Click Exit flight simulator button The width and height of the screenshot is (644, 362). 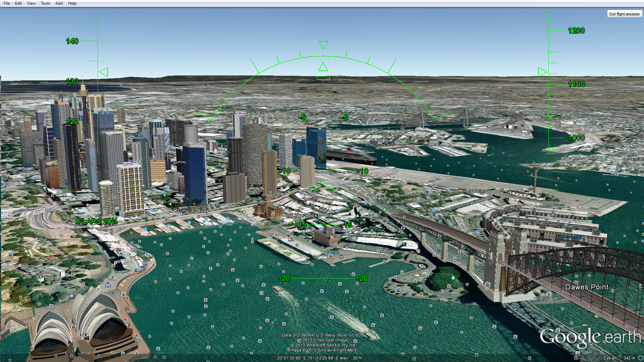pyautogui.click(x=624, y=14)
